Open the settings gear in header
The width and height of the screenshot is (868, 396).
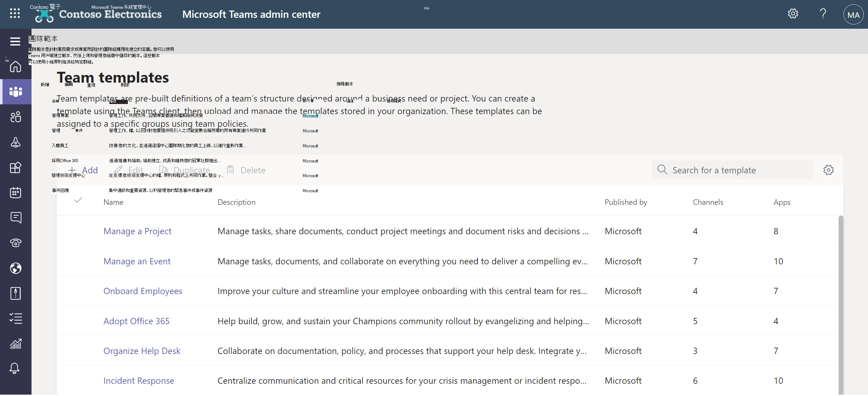coord(793,14)
